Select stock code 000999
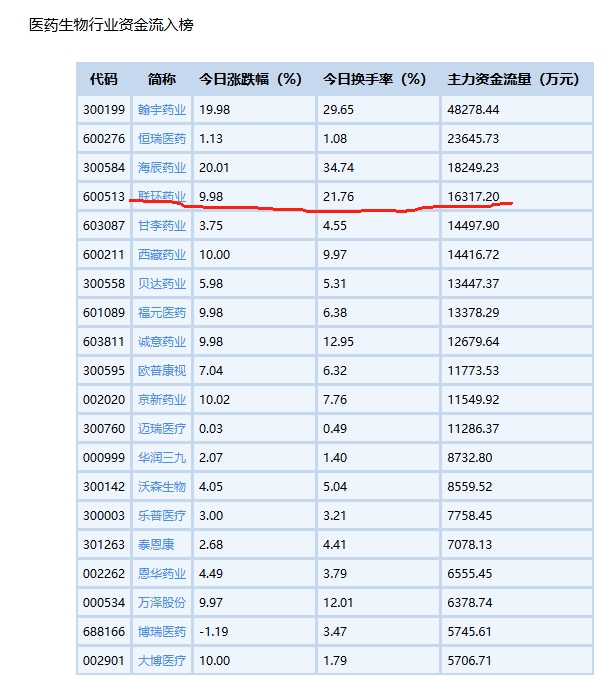The image size is (606, 684). (x=104, y=458)
